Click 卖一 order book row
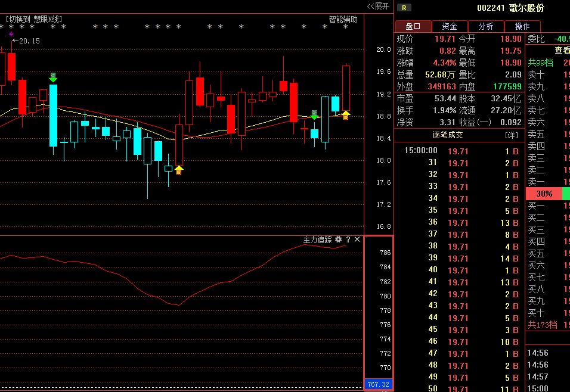The image size is (570, 392). click(549, 182)
